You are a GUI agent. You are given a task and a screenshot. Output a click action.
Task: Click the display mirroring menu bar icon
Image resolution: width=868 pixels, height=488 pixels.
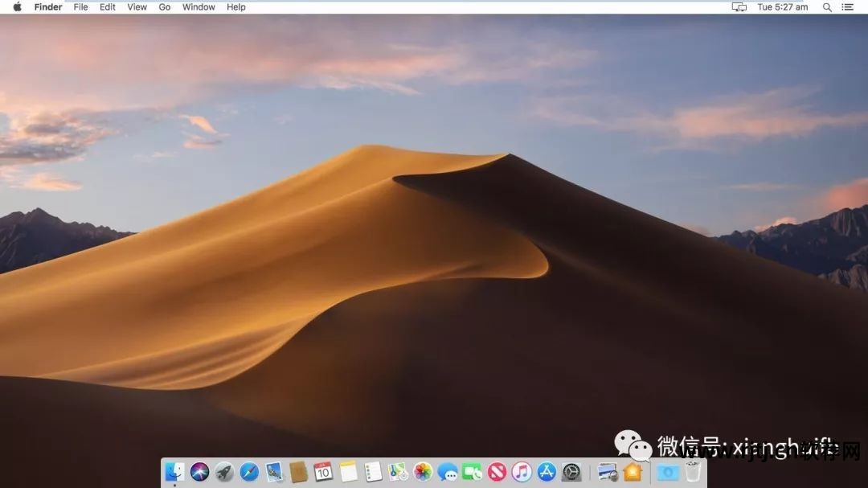pos(739,7)
